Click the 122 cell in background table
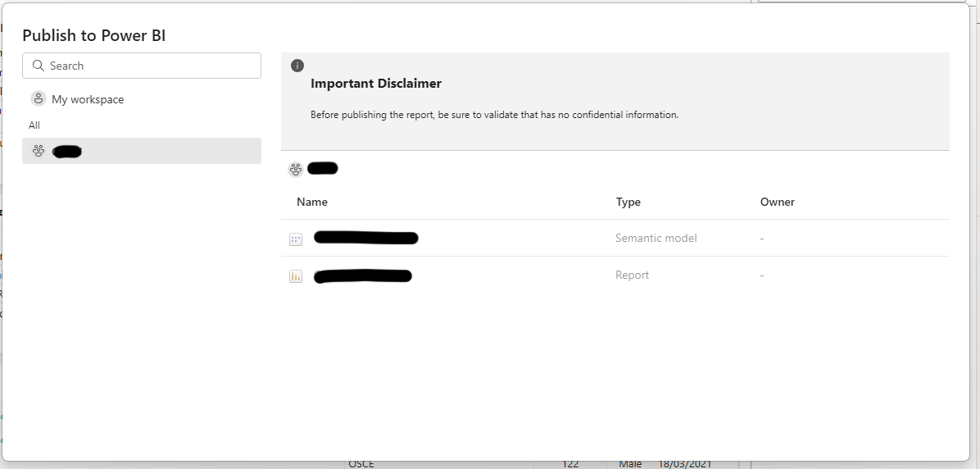This screenshot has width=980, height=469. tap(569, 464)
